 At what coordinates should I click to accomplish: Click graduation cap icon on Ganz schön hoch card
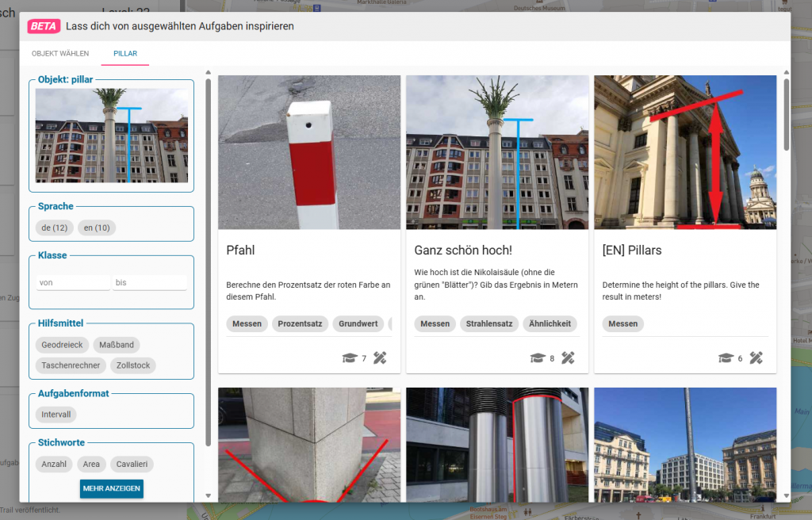[537, 358]
